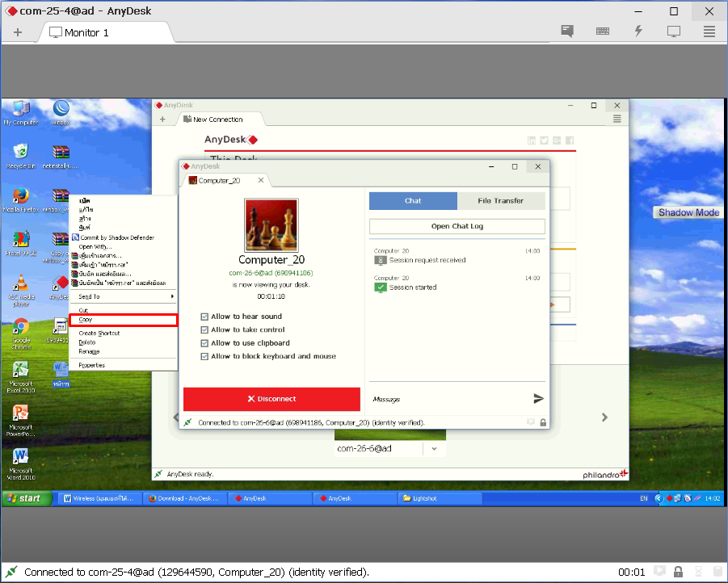Open the Recycle Bin icon
Image resolution: width=728 pixels, height=583 pixels.
pos(20,156)
